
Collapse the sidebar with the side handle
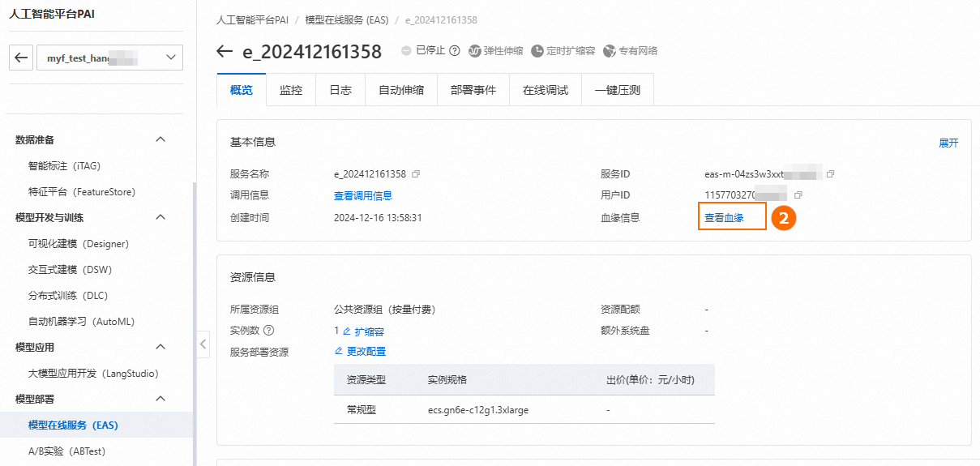point(203,344)
